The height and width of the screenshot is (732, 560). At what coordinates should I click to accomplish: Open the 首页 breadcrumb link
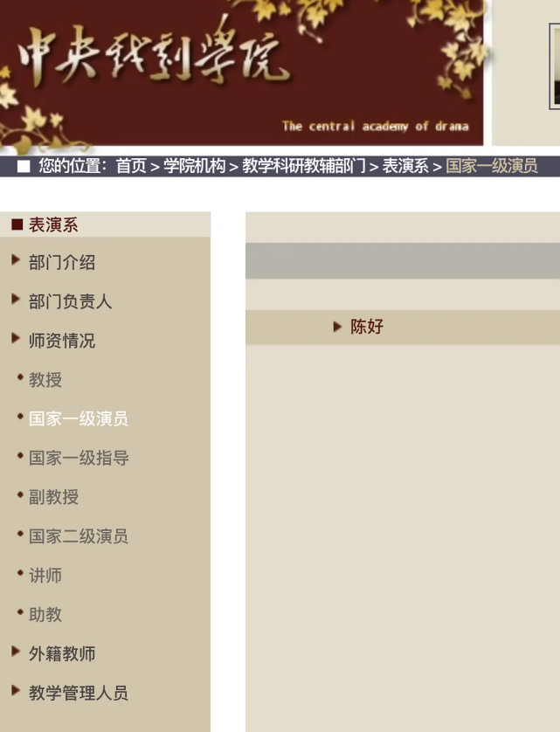click(x=131, y=166)
